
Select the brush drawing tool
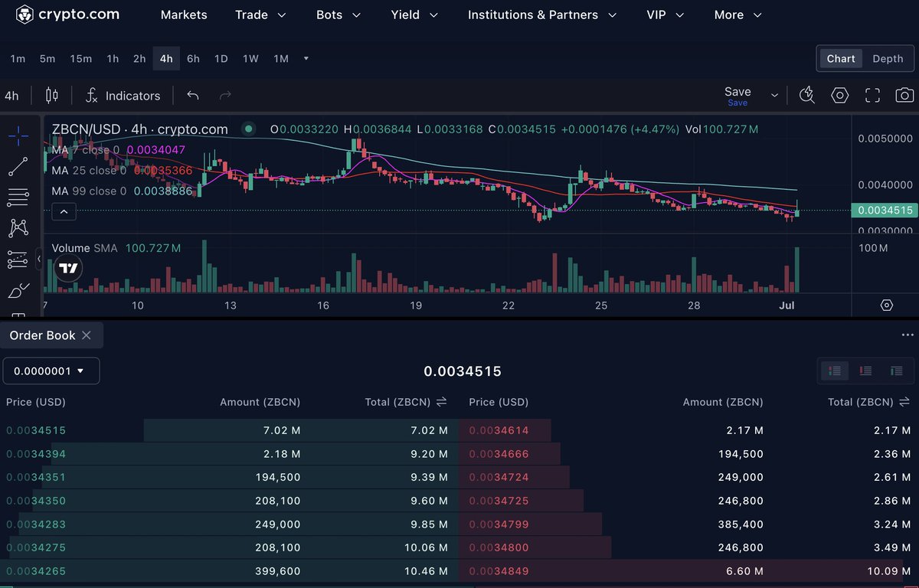click(x=18, y=291)
